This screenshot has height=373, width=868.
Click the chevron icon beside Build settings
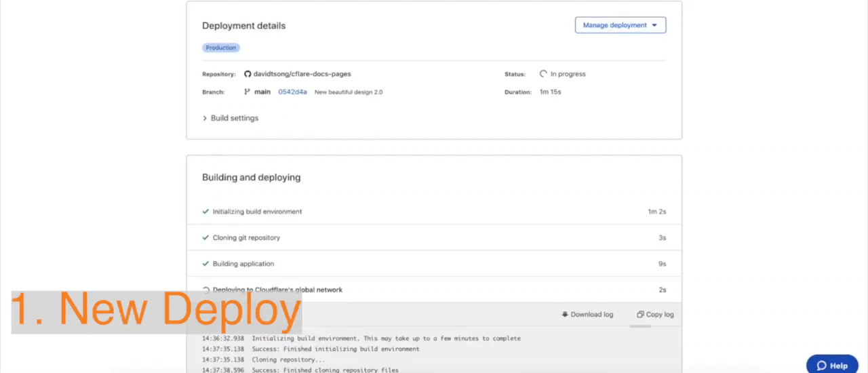205,118
